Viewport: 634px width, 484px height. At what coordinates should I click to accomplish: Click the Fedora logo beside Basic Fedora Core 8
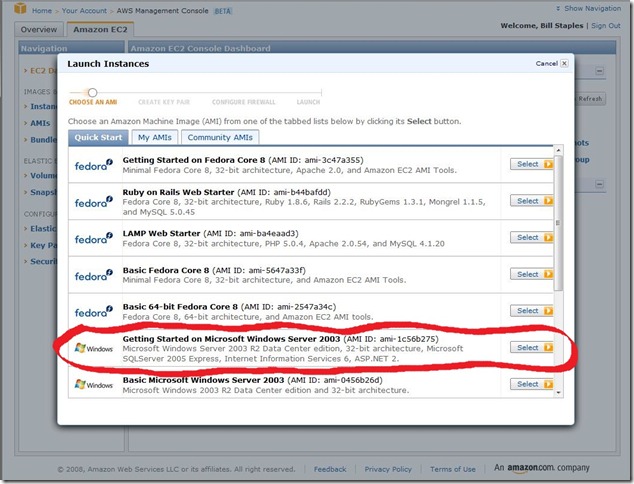tap(94, 275)
